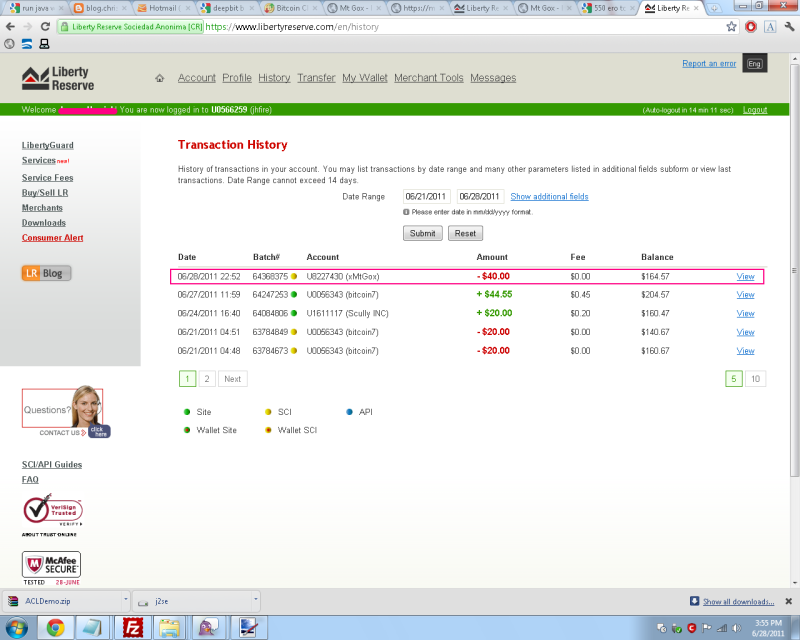Image resolution: width=800 pixels, height=640 pixels.
Task: Click the McAfee Secure badge
Action: pos(51,568)
